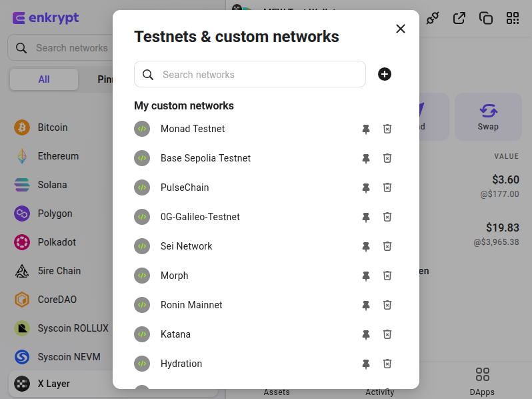Open the connected sites plug icon
This screenshot has height=399, width=532.
point(433,18)
